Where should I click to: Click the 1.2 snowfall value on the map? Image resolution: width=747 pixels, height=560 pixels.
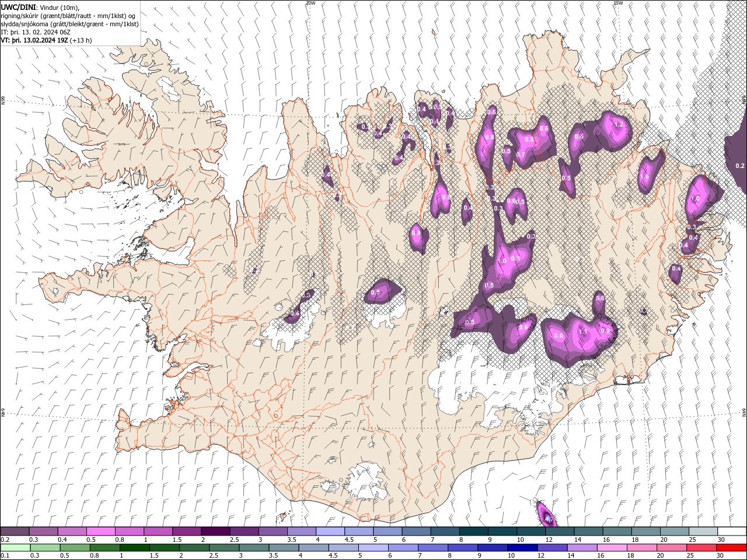[x=620, y=125]
